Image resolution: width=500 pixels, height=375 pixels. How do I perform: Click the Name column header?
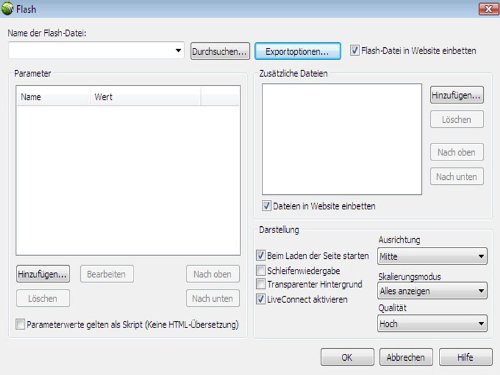tap(53, 97)
